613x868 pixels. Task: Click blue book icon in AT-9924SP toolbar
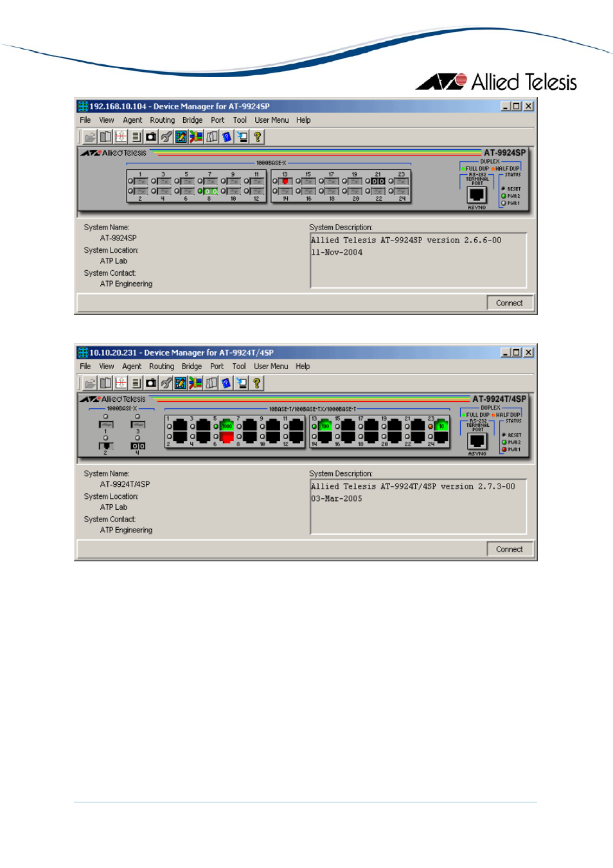(227, 137)
